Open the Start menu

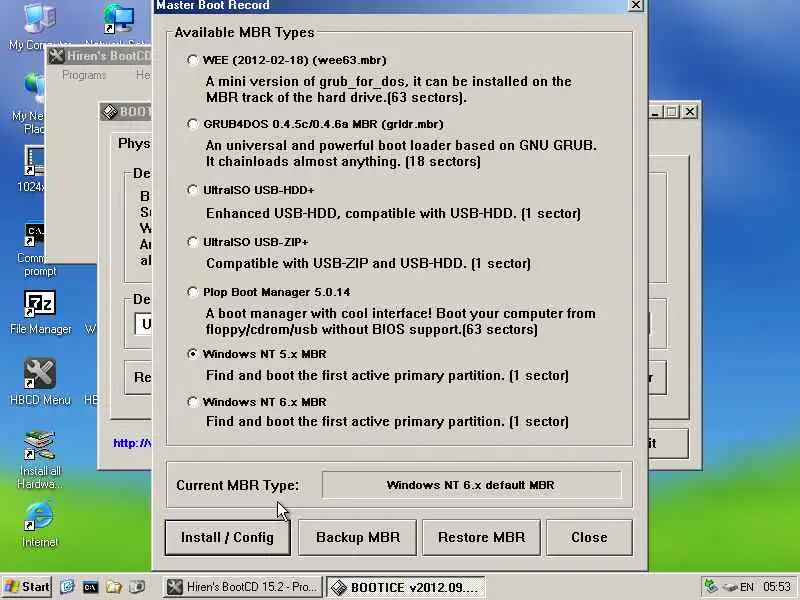tap(27, 587)
